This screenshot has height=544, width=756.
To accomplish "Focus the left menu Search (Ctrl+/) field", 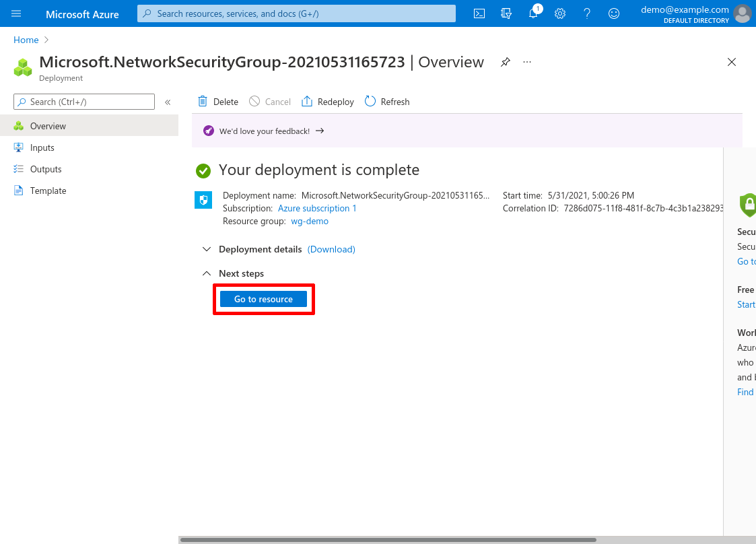I will 84,102.
